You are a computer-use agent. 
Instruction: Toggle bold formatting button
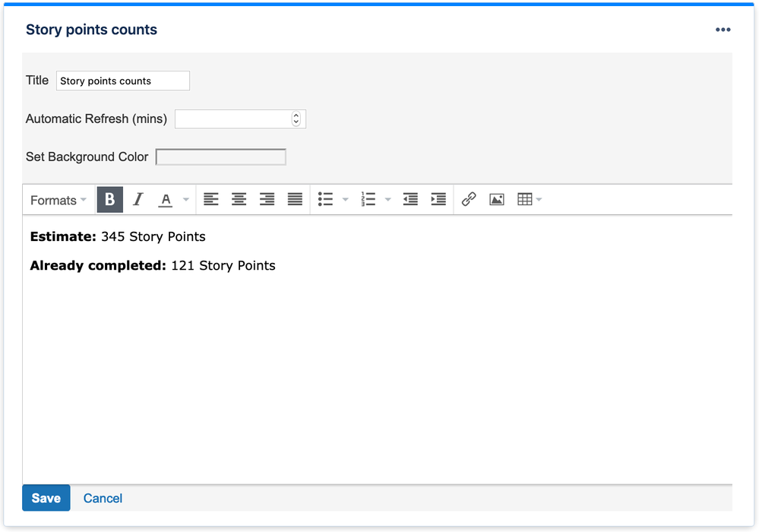(110, 199)
